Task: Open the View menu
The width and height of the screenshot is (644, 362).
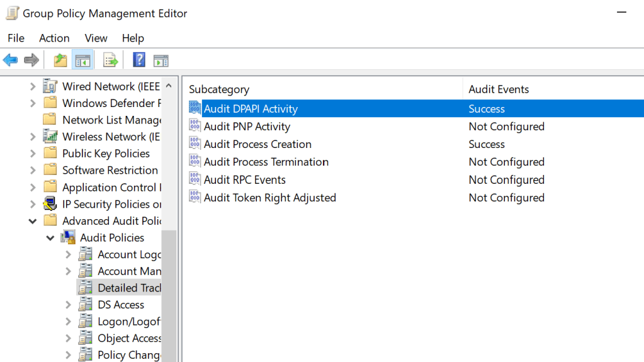Action: click(x=96, y=38)
